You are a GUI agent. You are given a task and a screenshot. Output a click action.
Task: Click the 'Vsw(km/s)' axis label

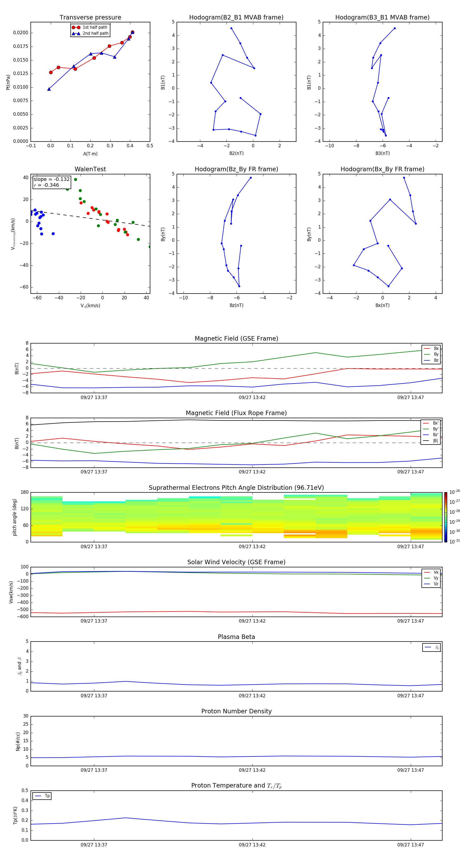[x=11, y=592]
